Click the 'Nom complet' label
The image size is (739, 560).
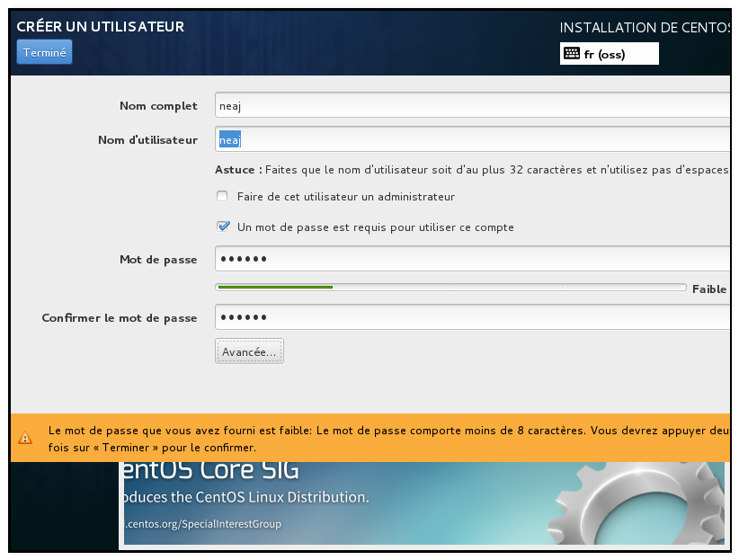158,105
